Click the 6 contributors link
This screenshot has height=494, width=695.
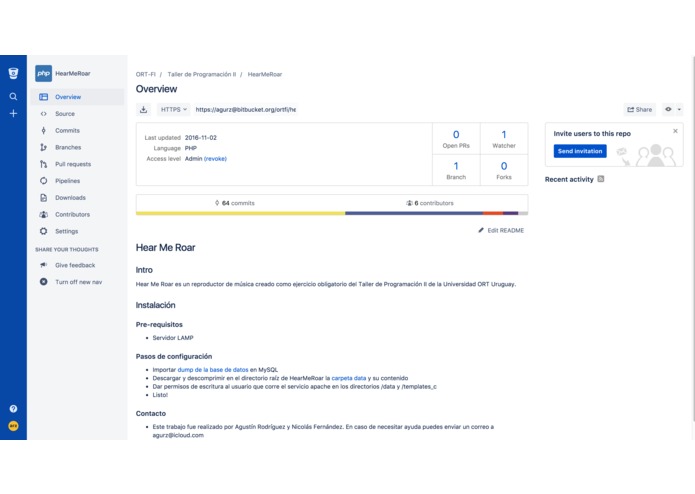[x=430, y=203]
